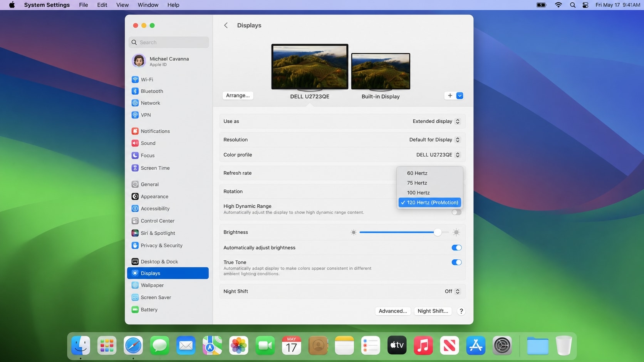The width and height of the screenshot is (644, 362).
Task: Click the plus add display button
Action: tap(450, 96)
